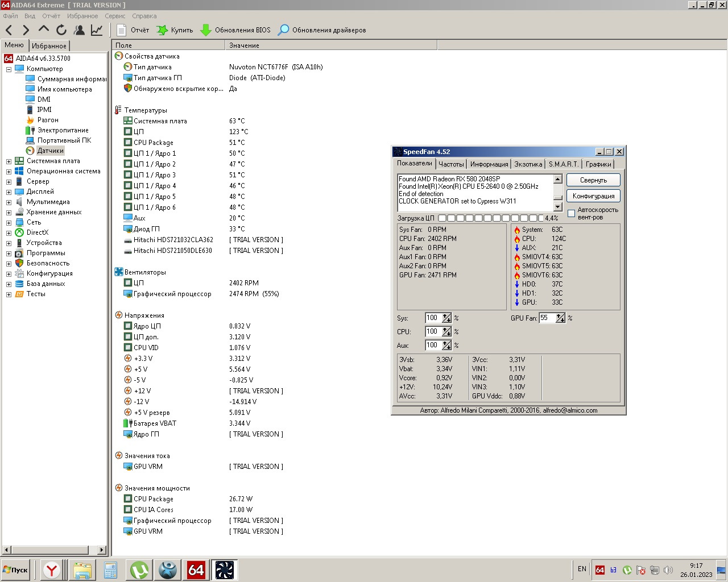The height and width of the screenshot is (582, 728).
Task: Open the user/favorites person icon
Action: (79, 30)
